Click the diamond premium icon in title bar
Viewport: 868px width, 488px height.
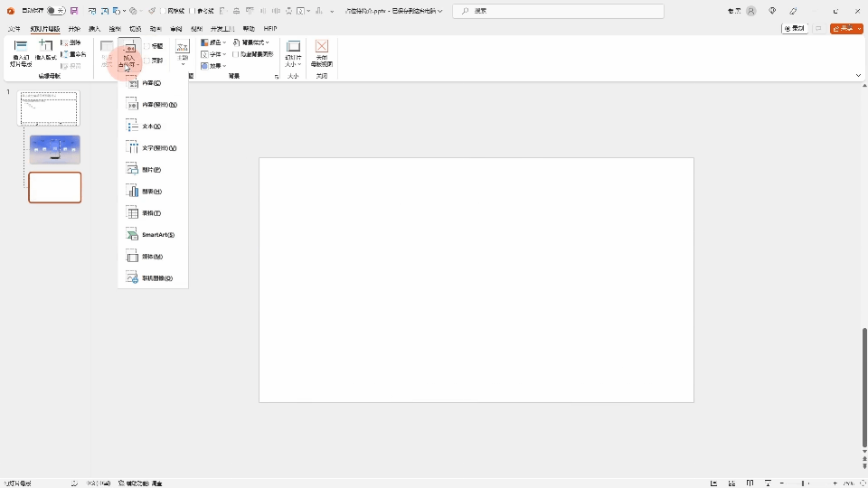pos(773,11)
